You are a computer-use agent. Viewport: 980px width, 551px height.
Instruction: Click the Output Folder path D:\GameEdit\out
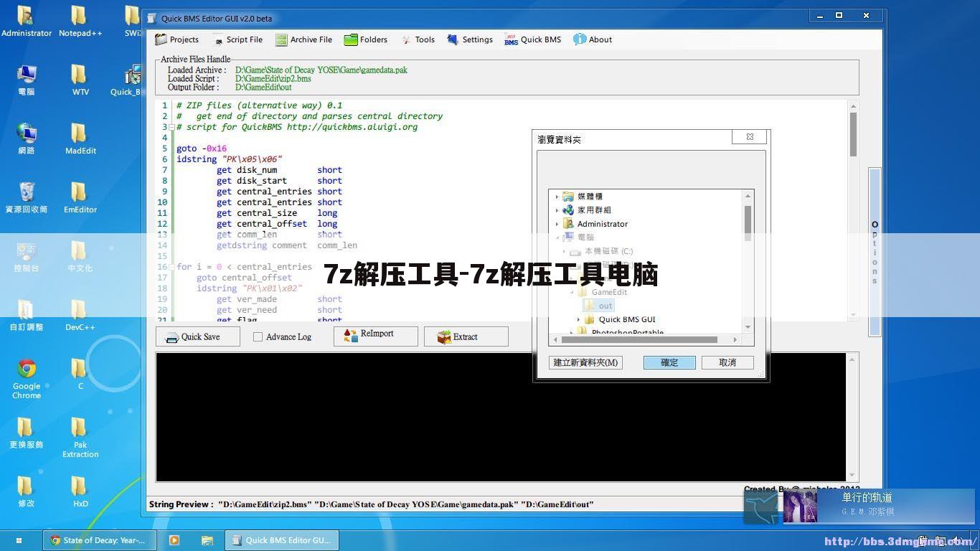(x=263, y=88)
